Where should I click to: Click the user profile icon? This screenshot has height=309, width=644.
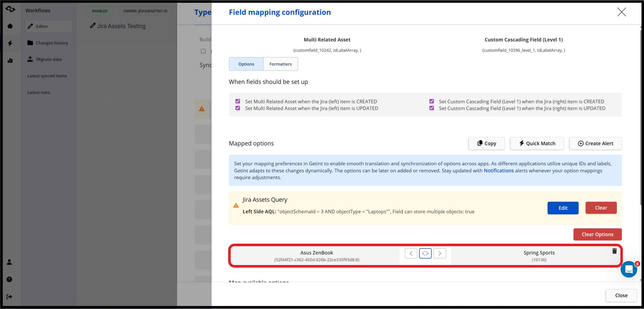pos(9,262)
